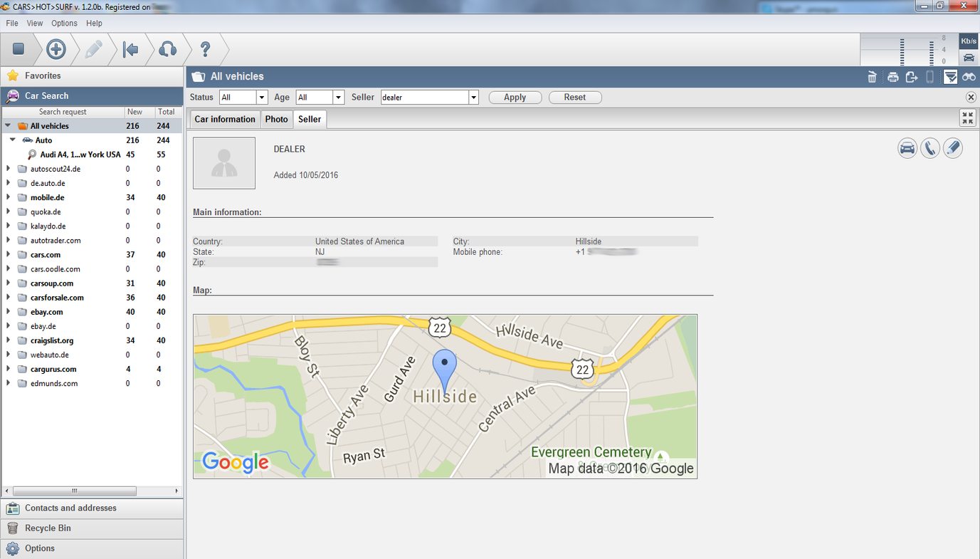Collapse the Auto tree node
The height and width of the screenshot is (559, 980).
click(x=13, y=140)
